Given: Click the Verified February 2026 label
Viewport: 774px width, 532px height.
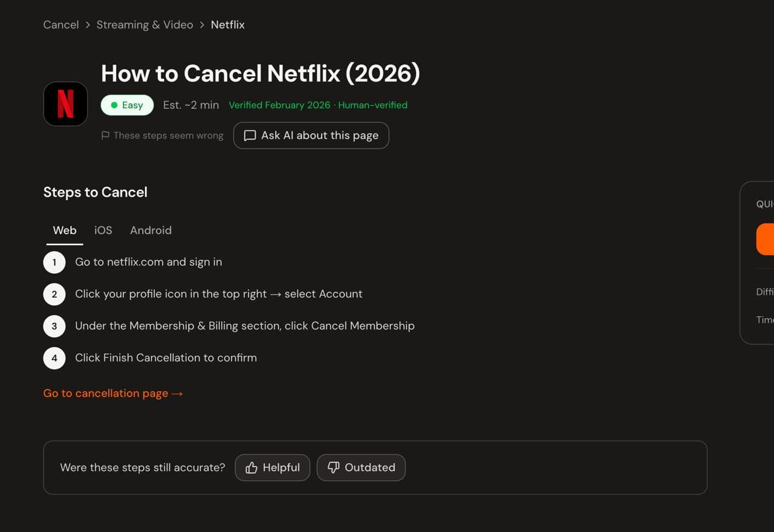Looking at the screenshot, I should point(279,105).
